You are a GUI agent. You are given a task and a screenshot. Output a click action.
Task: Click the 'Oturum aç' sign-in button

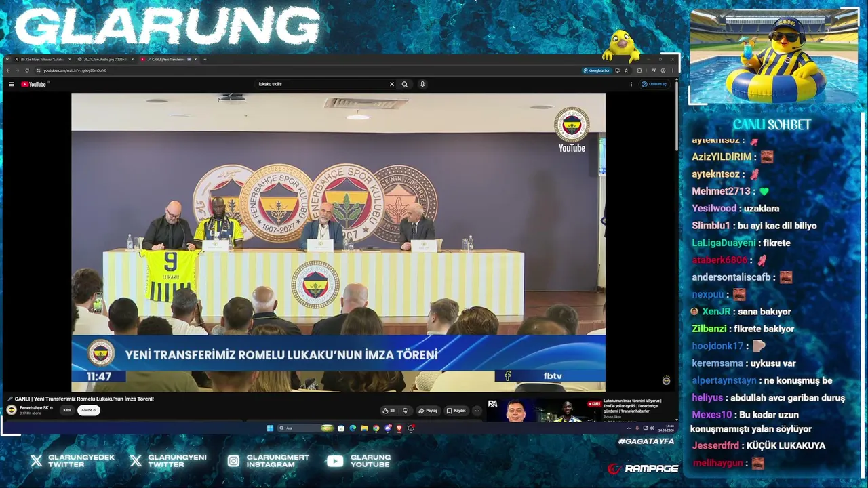coord(654,84)
